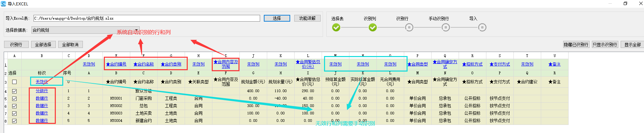Select the cell containing 门窗采购
Viewport: 644px width, 133px height.
coord(143,98)
